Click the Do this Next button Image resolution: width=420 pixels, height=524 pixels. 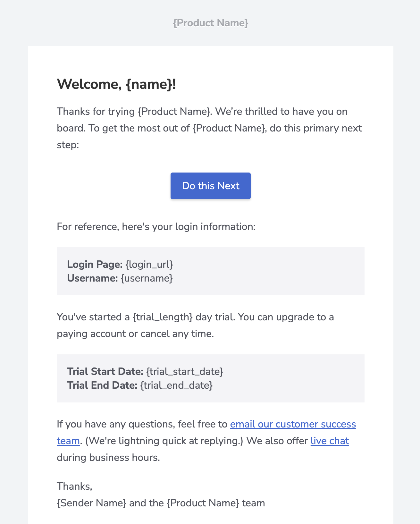pyautogui.click(x=210, y=186)
